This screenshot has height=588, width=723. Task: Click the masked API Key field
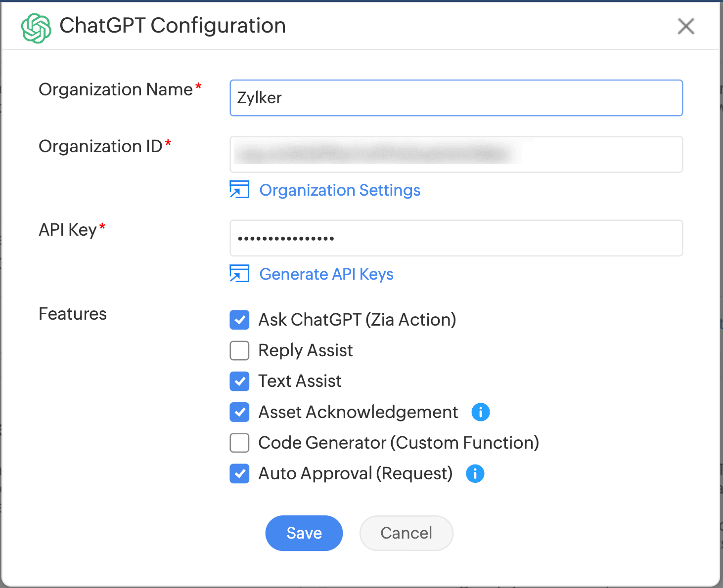coord(456,238)
